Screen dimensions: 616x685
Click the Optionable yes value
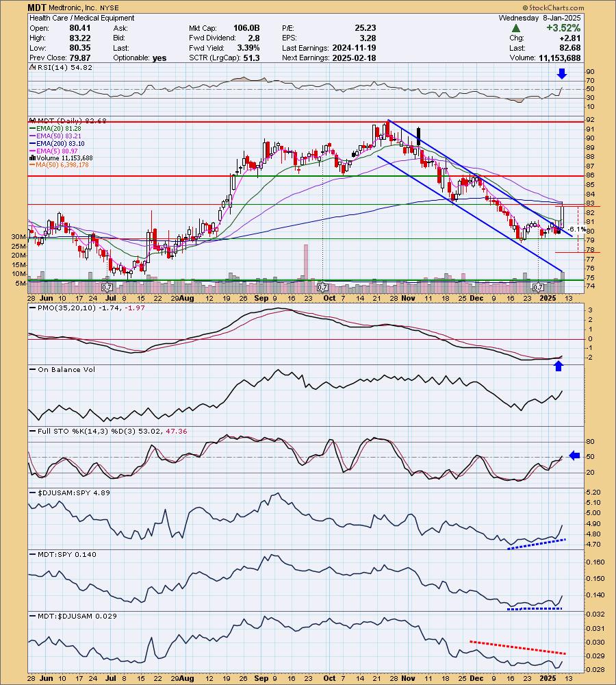tap(159, 58)
